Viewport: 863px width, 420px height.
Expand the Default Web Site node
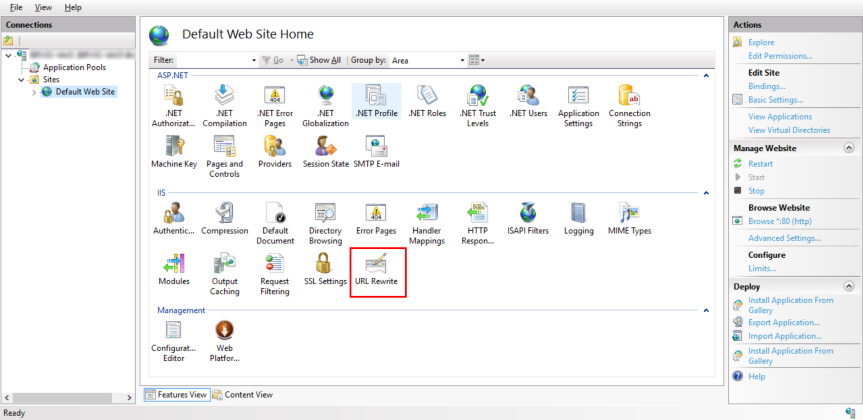click(34, 92)
